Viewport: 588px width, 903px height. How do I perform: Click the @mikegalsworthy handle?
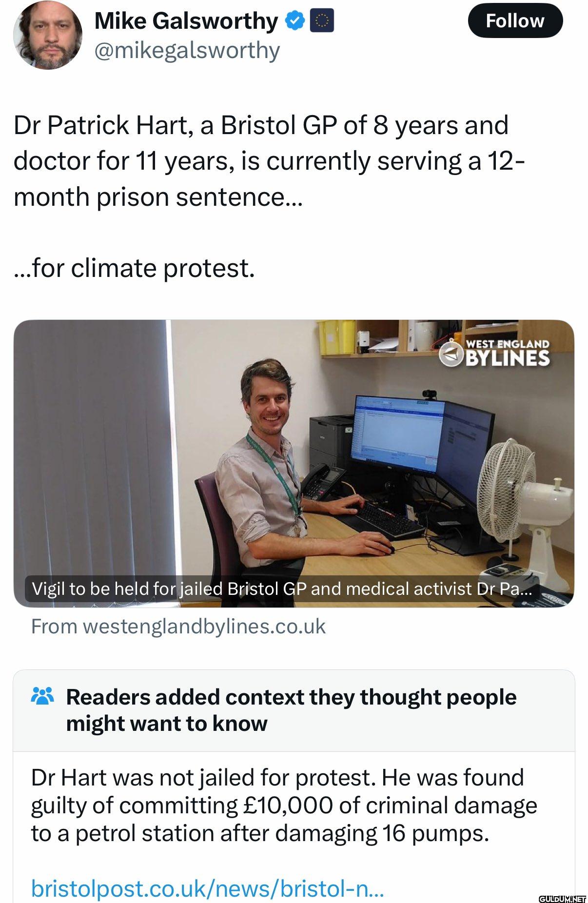tap(187, 50)
